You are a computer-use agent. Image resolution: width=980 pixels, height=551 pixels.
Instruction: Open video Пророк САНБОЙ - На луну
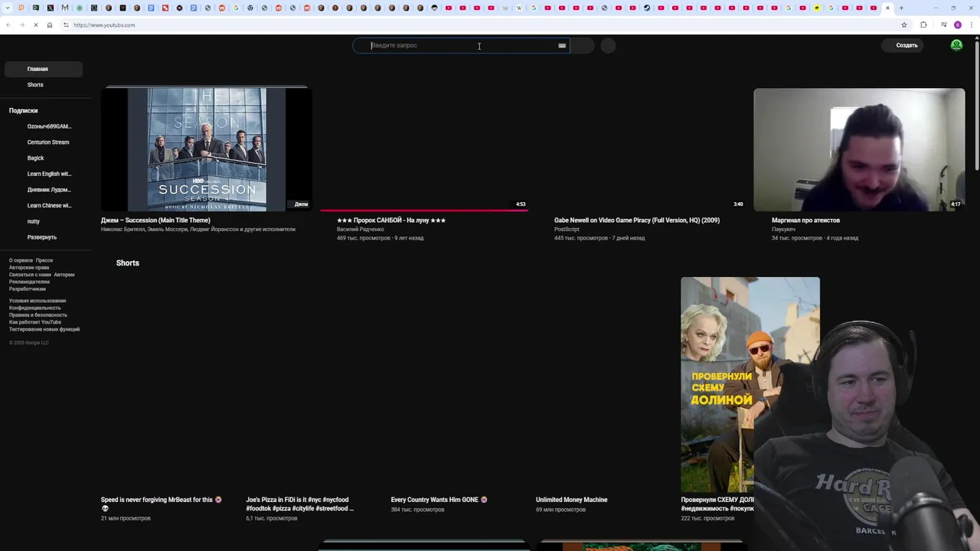[x=391, y=220]
